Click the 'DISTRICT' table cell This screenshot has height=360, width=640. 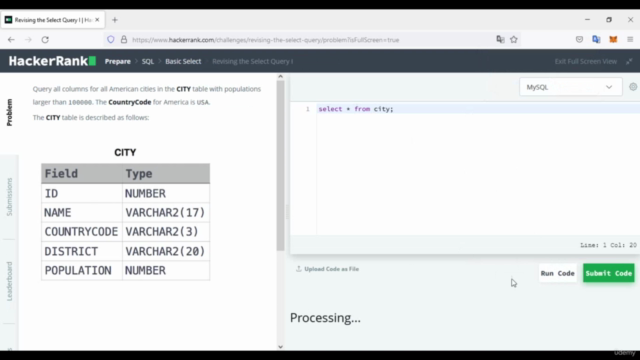81,251
